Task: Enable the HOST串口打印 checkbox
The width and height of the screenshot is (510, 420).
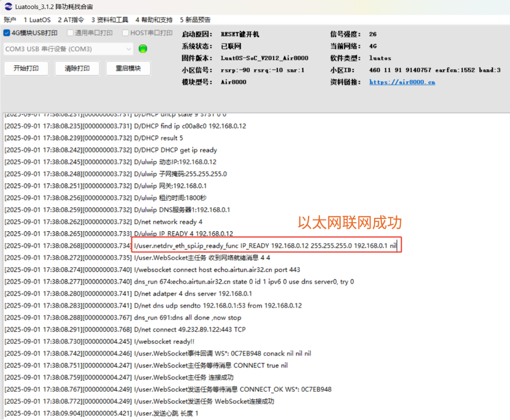Action: 125,33
